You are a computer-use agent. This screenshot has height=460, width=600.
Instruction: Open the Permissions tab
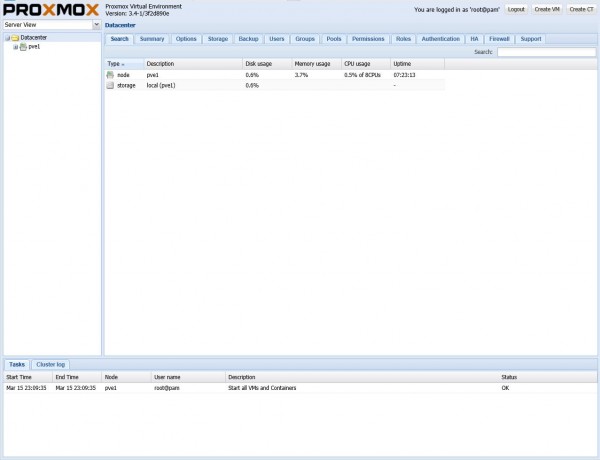point(368,39)
